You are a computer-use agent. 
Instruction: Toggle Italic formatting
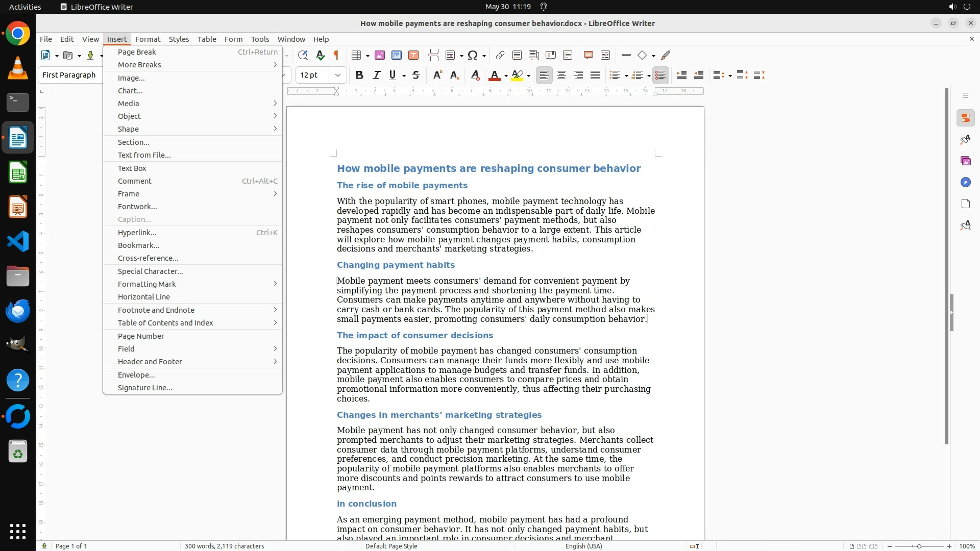pyautogui.click(x=377, y=76)
